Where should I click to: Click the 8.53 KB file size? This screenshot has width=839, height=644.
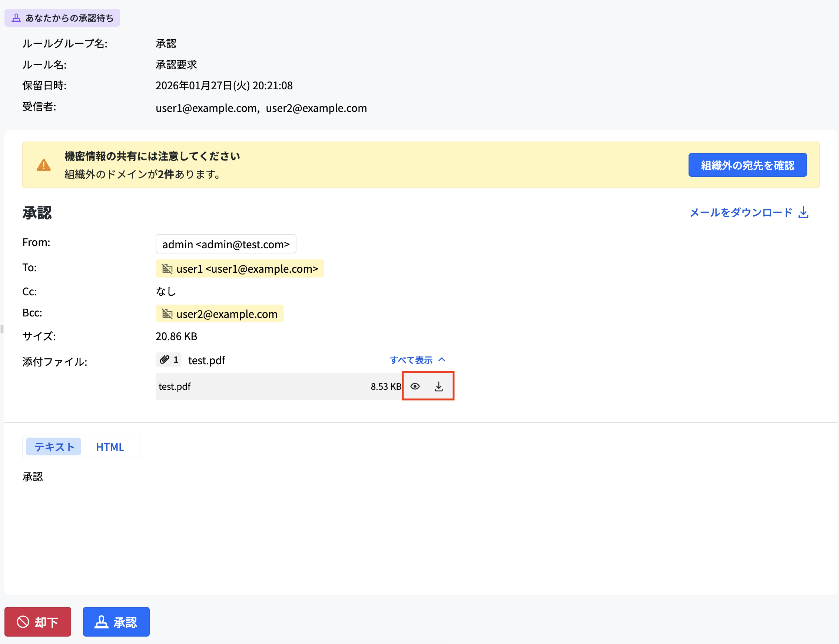coord(385,386)
